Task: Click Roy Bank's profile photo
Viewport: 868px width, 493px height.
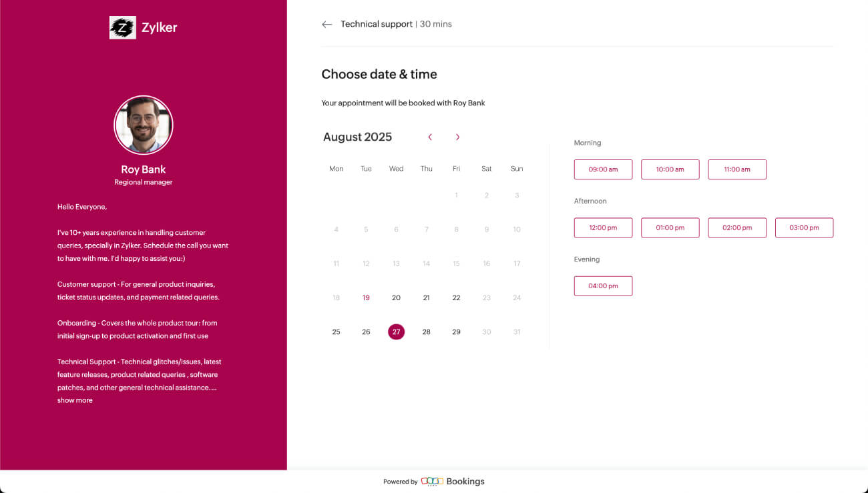Action: coord(143,125)
